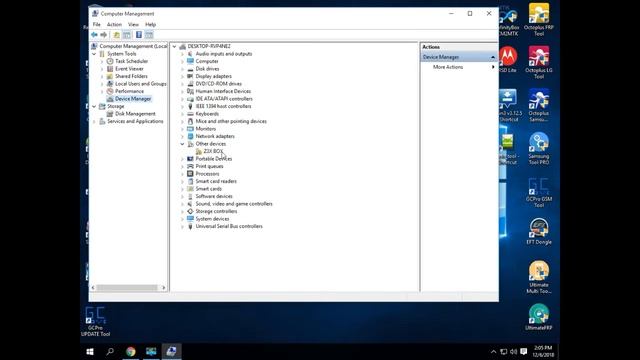Expand Services and Applications node

tap(94, 122)
